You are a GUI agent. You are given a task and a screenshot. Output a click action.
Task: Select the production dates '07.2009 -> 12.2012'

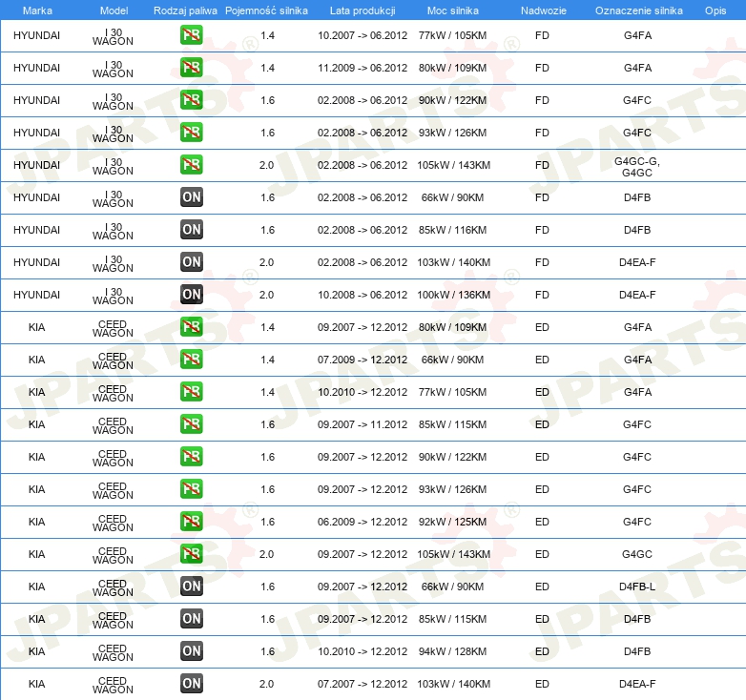coord(363,360)
